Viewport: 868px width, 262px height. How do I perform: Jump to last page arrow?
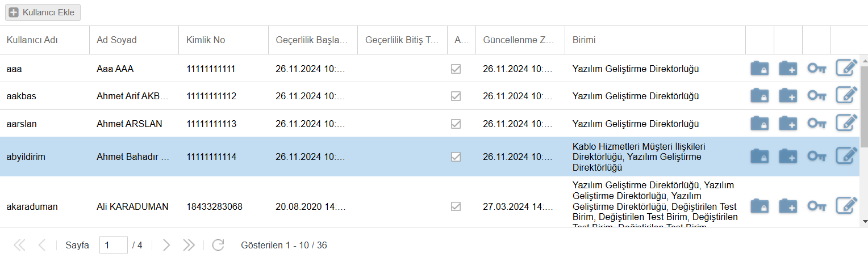(x=189, y=245)
